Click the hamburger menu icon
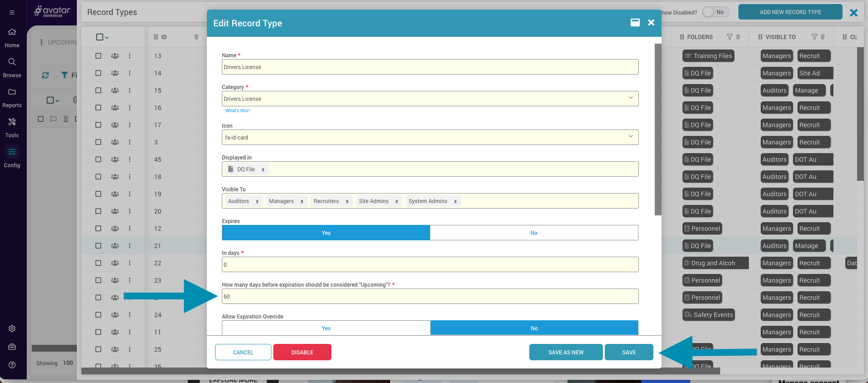Screen dimensions: 868x383 [12, 12]
